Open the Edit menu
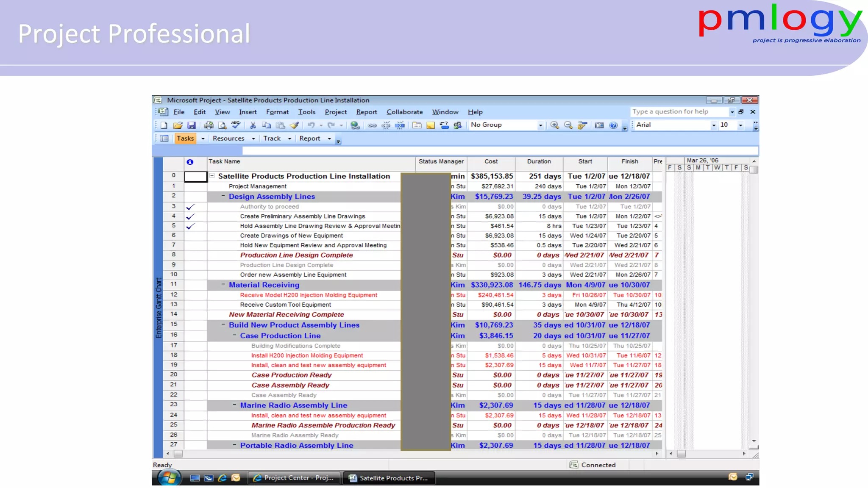868x488 pixels. click(x=200, y=112)
